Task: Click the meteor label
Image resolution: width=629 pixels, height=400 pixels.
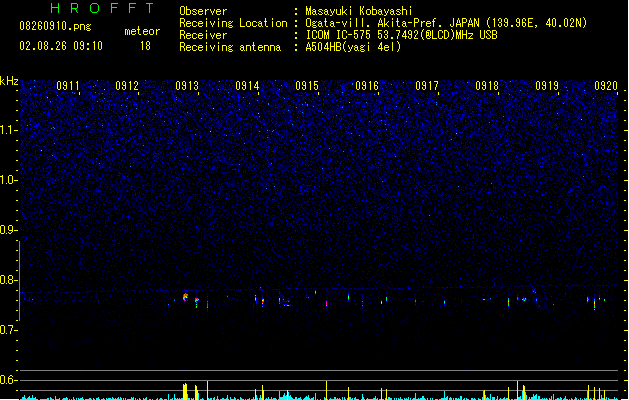Action: pyautogui.click(x=142, y=31)
